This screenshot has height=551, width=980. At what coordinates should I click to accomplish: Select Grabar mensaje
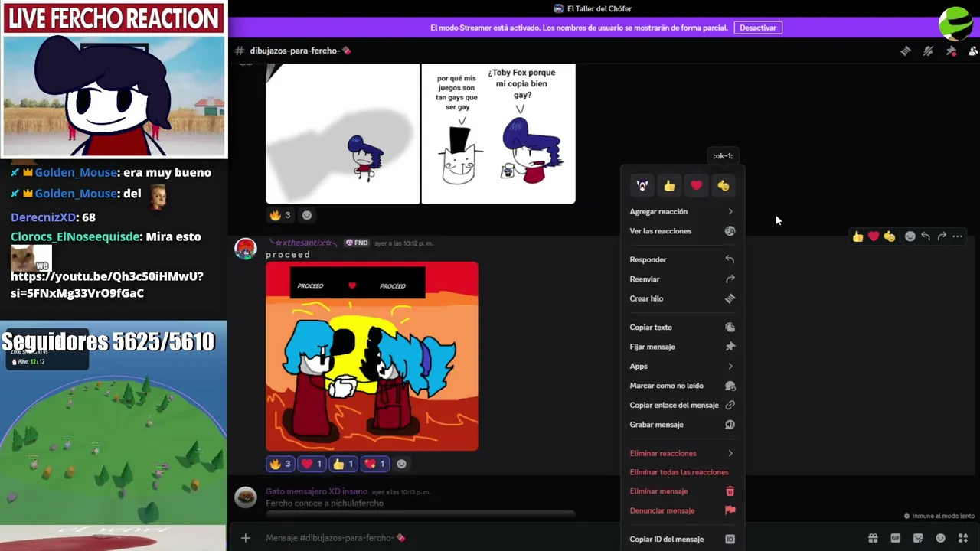coord(681,425)
